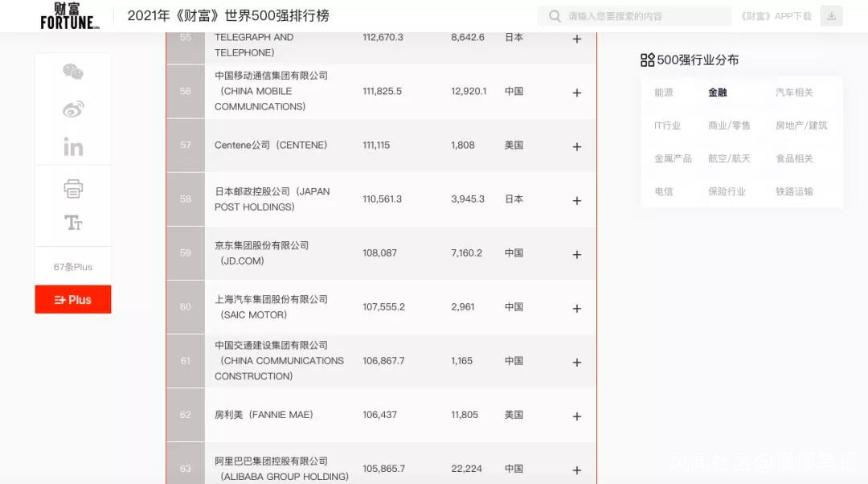Select the IT行业 industry filter

pos(668,125)
